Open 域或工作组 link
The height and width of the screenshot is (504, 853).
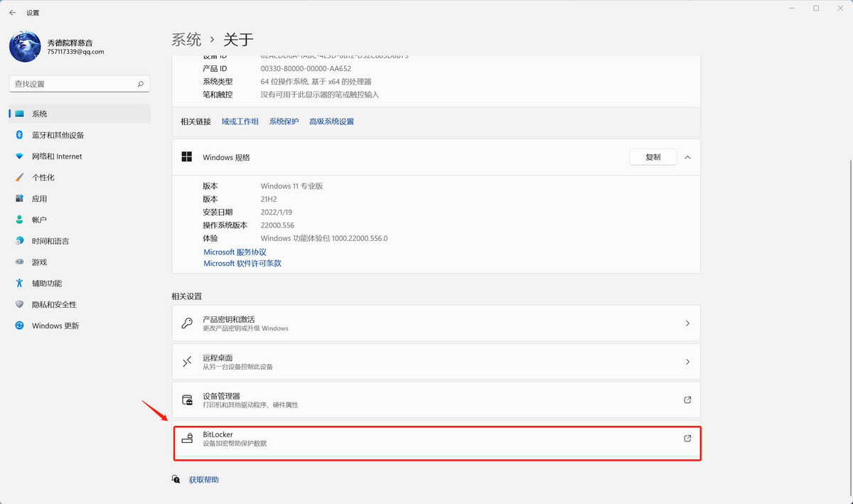click(x=240, y=122)
